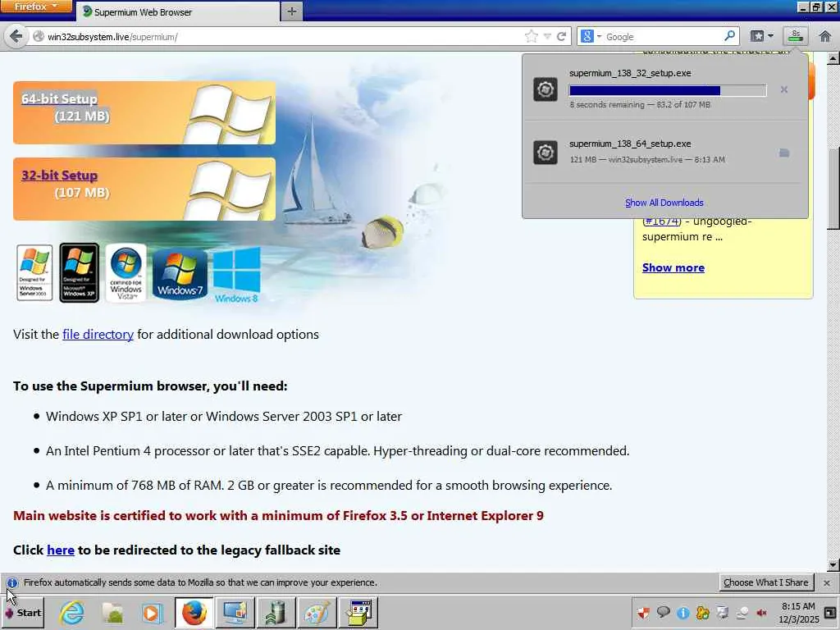This screenshot has height=630, width=840.
Task: Open the Firefox menu button
Action: point(35,7)
